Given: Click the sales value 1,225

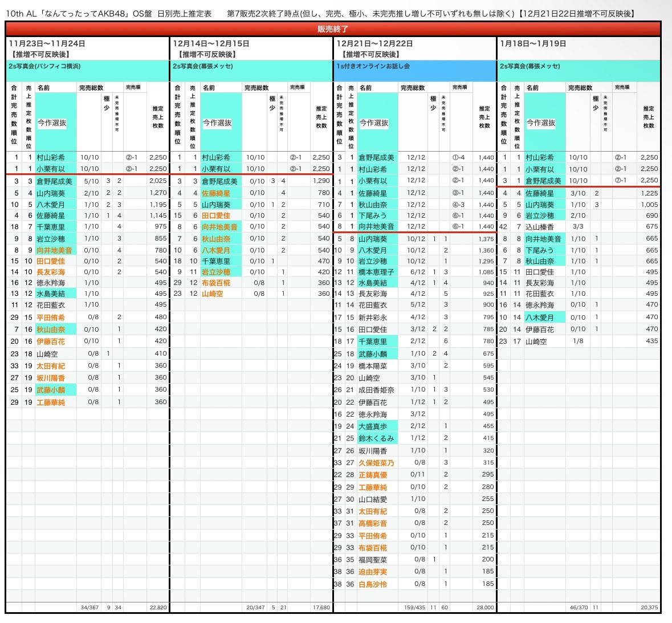Looking at the screenshot, I should [x=649, y=193].
